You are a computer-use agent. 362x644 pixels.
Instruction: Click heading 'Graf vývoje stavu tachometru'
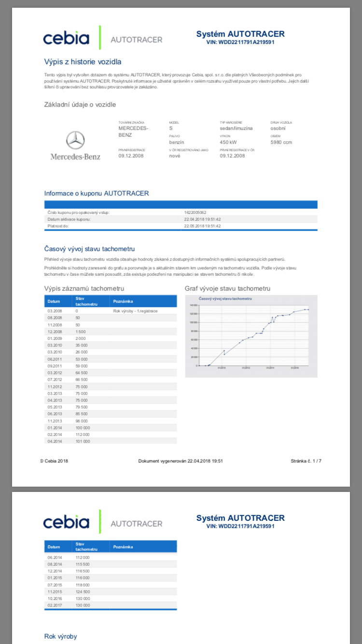coord(227,288)
